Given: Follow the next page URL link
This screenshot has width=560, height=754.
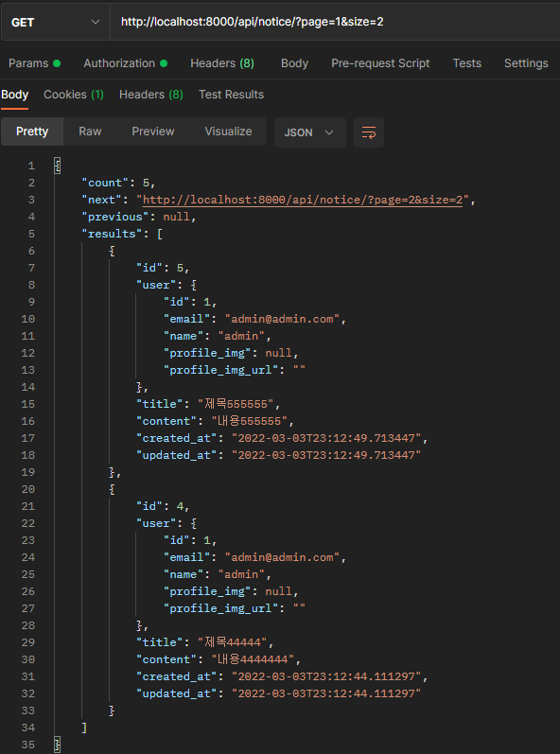Looking at the screenshot, I should [303, 200].
